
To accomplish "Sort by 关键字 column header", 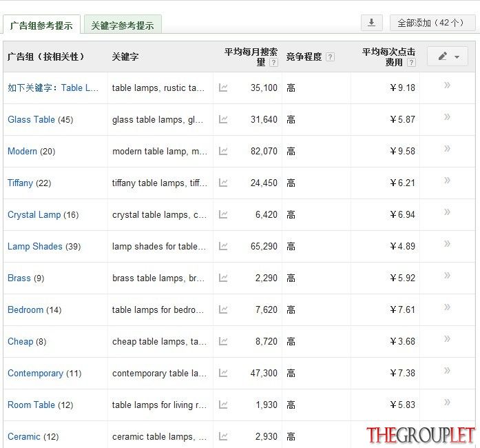I will [125, 57].
